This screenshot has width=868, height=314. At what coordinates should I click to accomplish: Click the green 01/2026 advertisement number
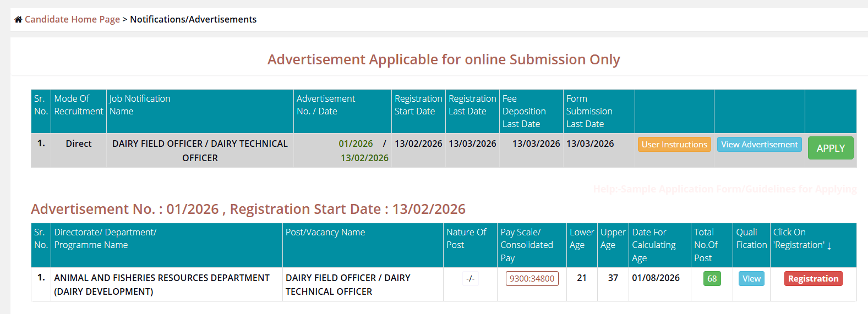click(x=356, y=144)
